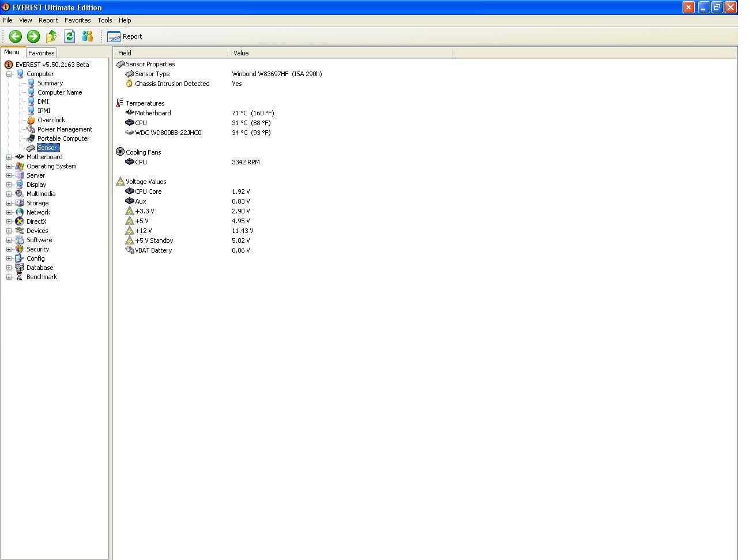750x560 pixels.
Task: Go up one level with the Up icon
Action: click(x=51, y=36)
